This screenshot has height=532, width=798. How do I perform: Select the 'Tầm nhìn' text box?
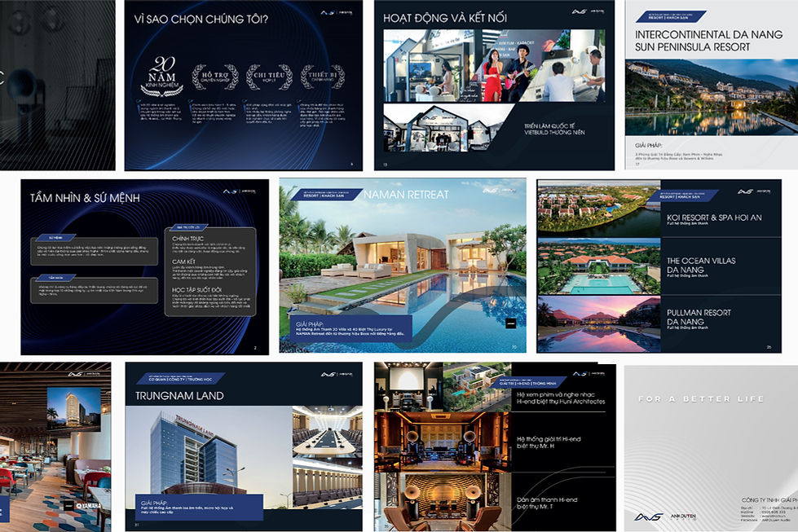95,289
